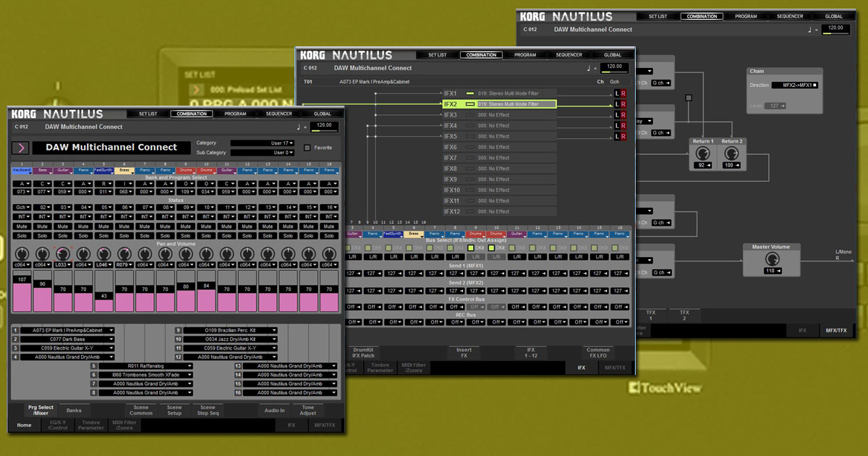Click the R button on the IFX1 row
The image size is (868, 456).
[x=624, y=93]
